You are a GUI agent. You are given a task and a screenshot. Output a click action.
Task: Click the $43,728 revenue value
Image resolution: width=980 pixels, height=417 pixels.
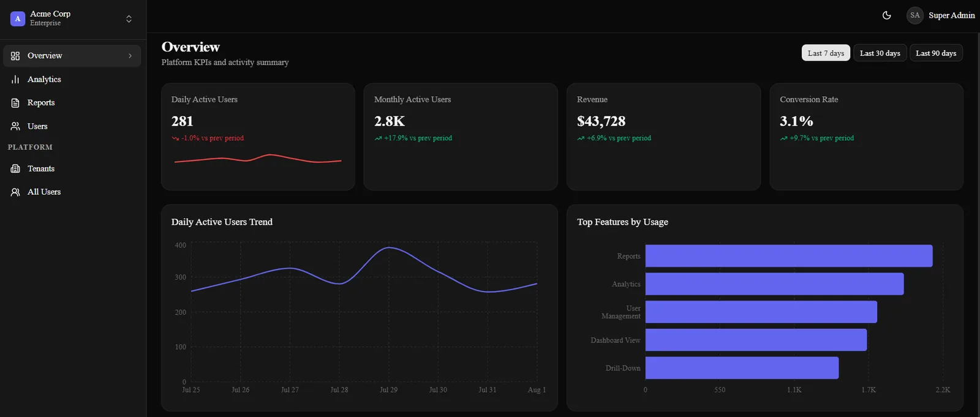pyautogui.click(x=601, y=121)
